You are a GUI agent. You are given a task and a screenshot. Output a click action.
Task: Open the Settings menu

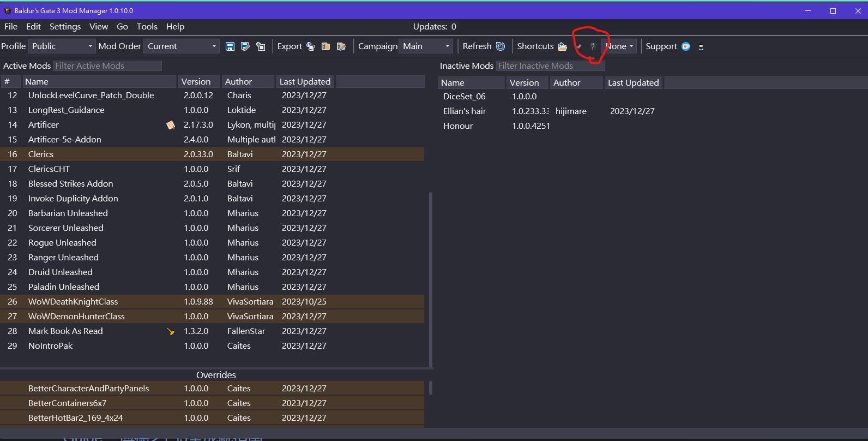pos(65,27)
